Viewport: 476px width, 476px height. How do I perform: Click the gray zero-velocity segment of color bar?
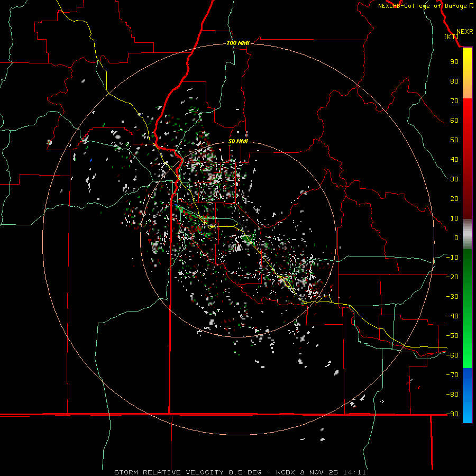[467, 234]
